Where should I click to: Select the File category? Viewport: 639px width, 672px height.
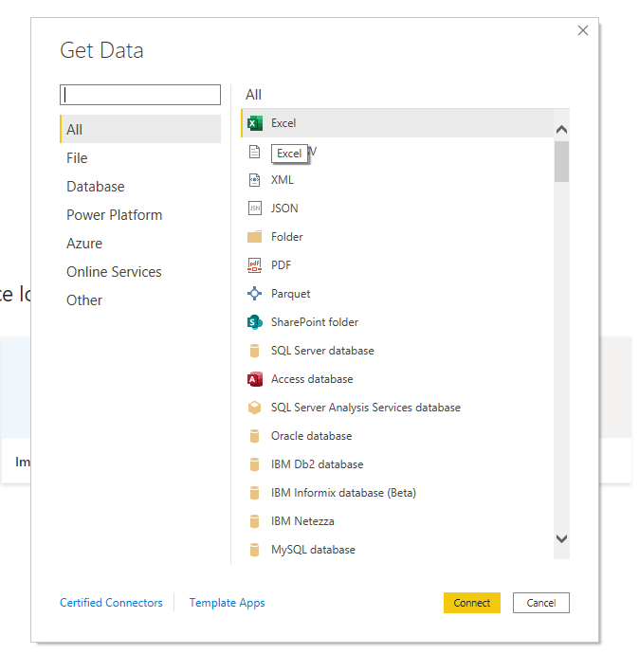pos(140,157)
